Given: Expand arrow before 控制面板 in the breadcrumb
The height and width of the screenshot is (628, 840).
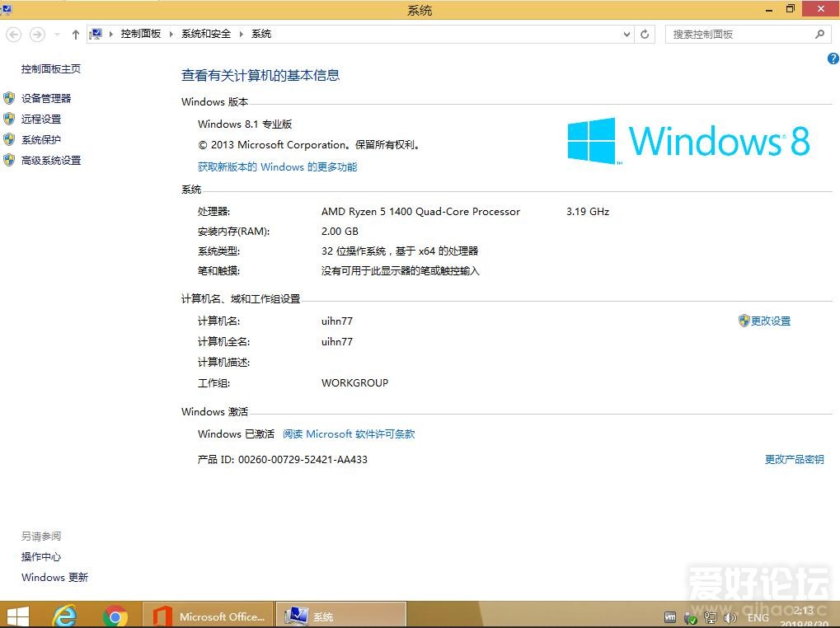Looking at the screenshot, I should (111, 35).
